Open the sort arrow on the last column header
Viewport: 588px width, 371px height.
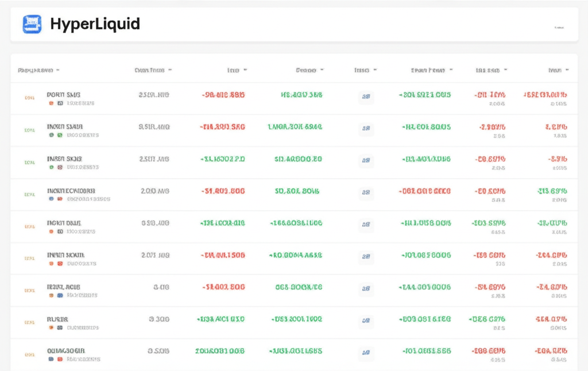click(x=567, y=70)
